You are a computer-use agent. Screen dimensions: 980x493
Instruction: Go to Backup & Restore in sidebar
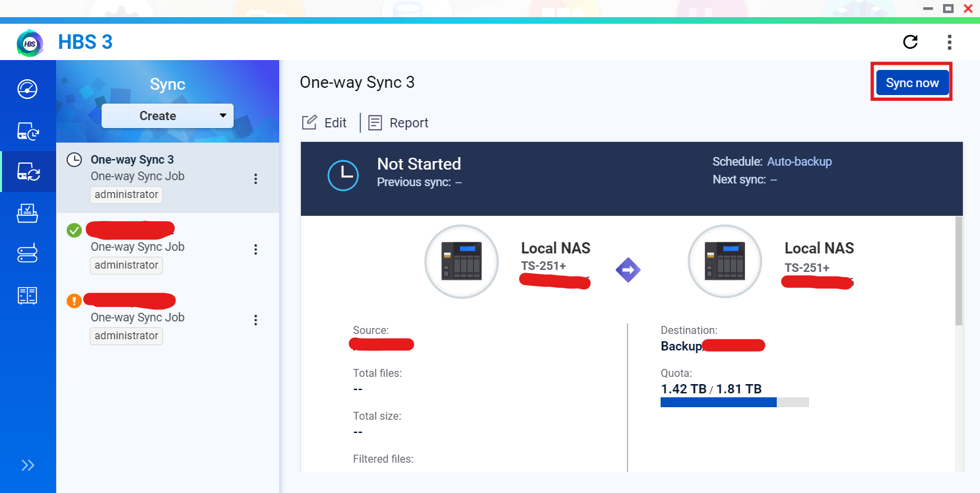tap(28, 131)
